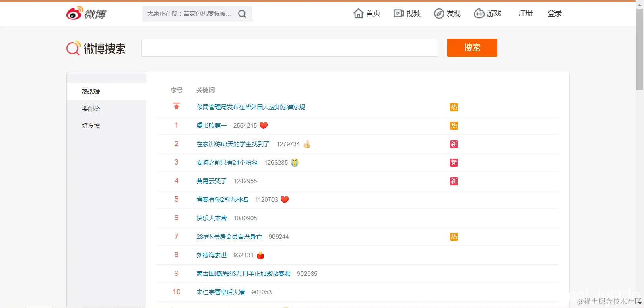This screenshot has height=308, width=644.
Task: Click the candle emoji beside 932131
Action: click(260, 255)
